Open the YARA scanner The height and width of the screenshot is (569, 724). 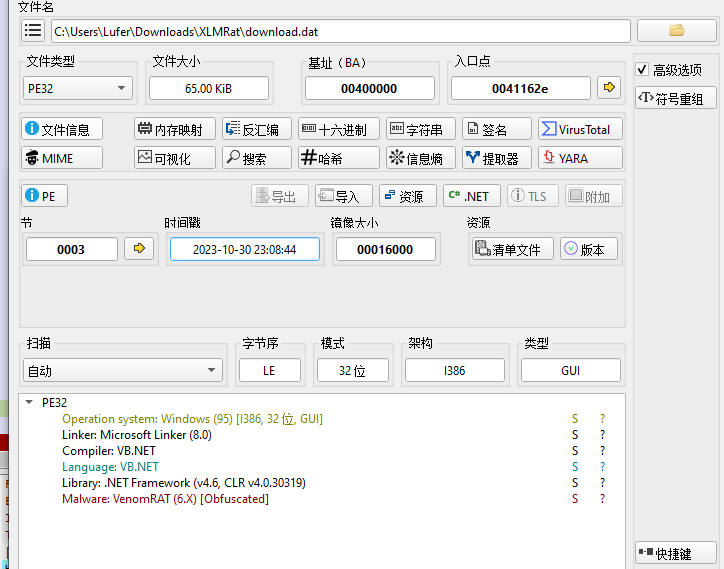click(580, 158)
